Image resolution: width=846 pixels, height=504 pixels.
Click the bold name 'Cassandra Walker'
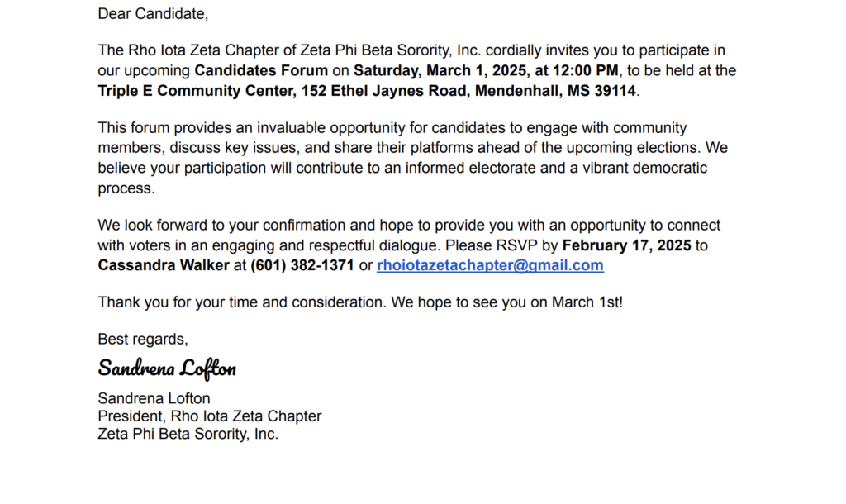tap(164, 265)
